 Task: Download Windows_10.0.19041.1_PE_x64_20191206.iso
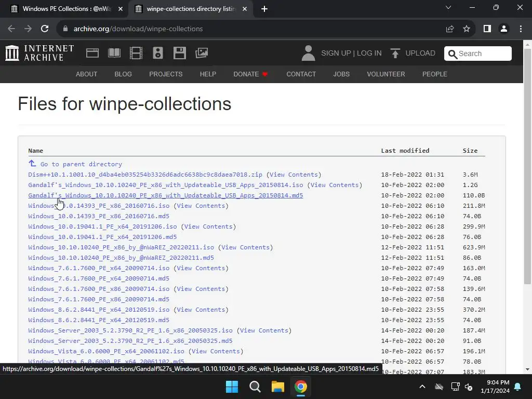[x=102, y=227]
